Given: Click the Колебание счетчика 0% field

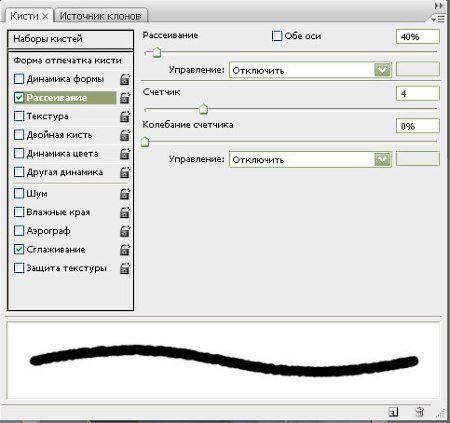Looking at the screenshot, I should 418,126.
